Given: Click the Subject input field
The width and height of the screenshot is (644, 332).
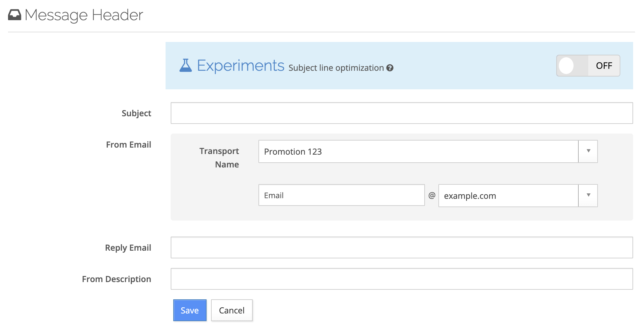Looking at the screenshot, I should (x=402, y=113).
